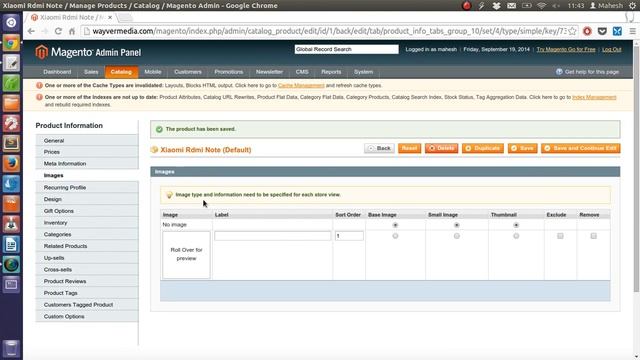The width and height of the screenshot is (640, 360).
Task: Click the image Label text field
Action: point(273,236)
